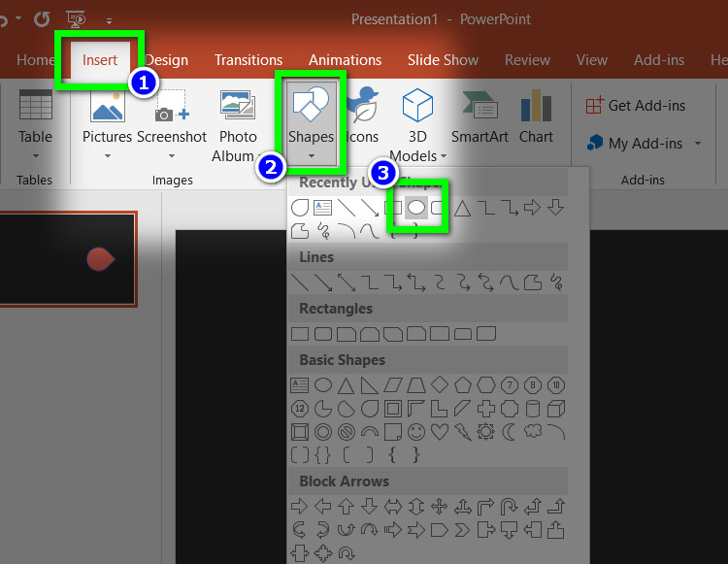Click the Start From Beginning quick access icon
This screenshot has width=728, height=564.
75,18
